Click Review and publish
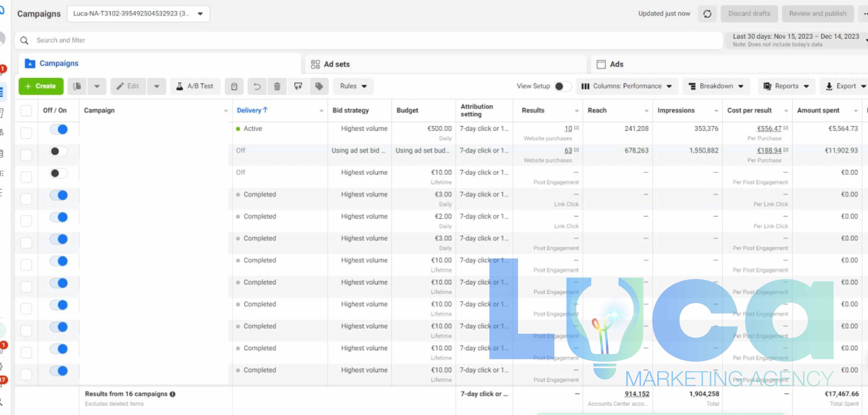Viewport: 868px width, 415px height. pyautogui.click(x=817, y=14)
